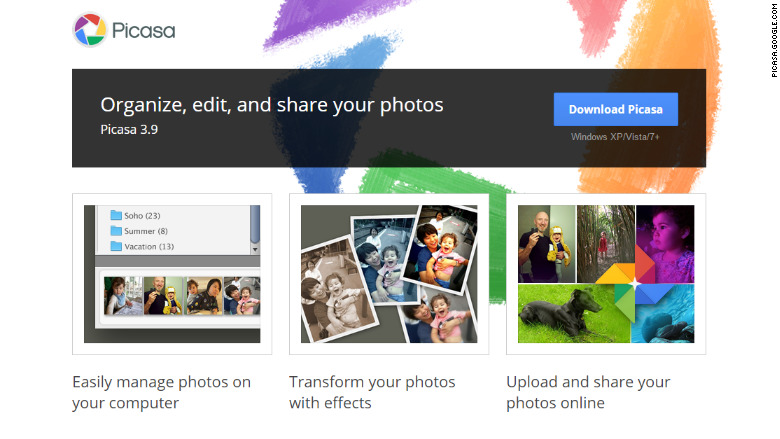Click the forest path photo in grid
Screen dimensions: 780x439
605,238
